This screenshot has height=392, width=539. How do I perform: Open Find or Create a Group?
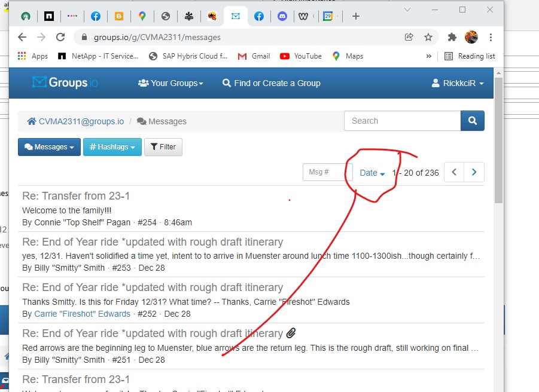(x=271, y=83)
